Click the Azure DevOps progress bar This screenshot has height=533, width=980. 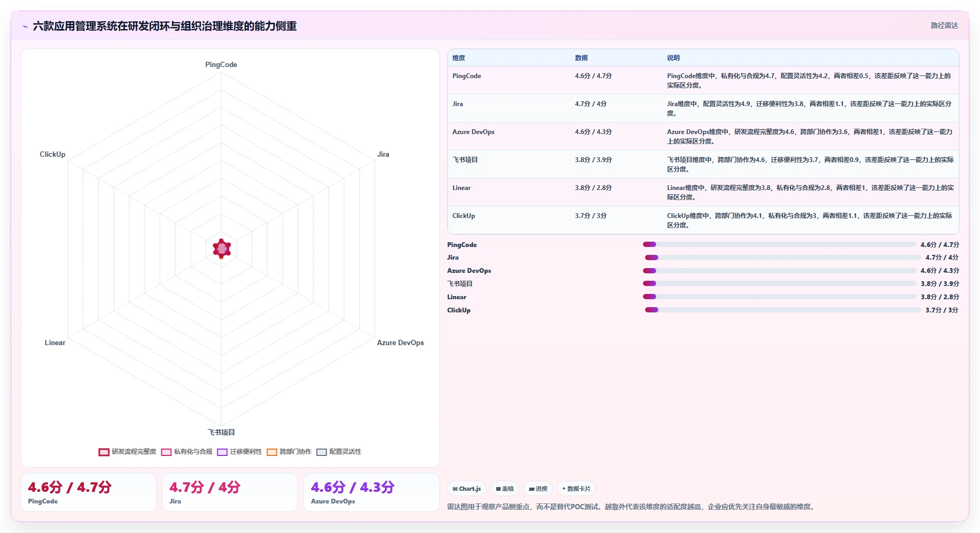coord(780,271)
